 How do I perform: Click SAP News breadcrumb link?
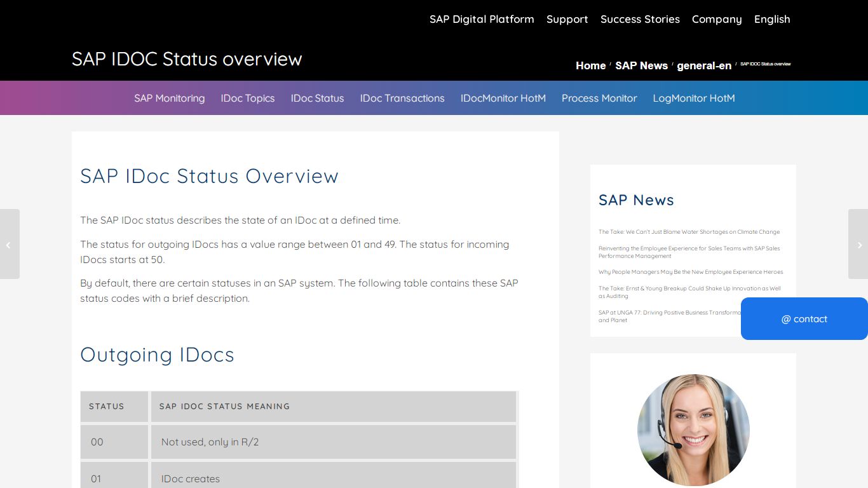641,65
